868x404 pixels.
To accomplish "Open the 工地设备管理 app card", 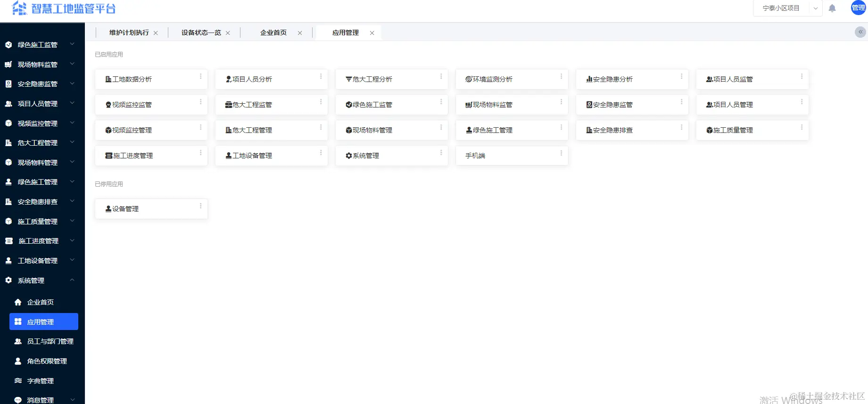I will (272, 156).
